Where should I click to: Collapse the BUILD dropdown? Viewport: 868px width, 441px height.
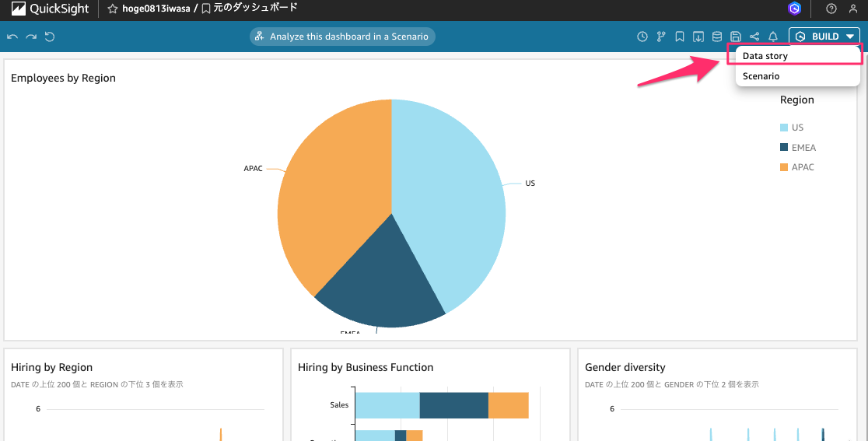click(824, 37)
